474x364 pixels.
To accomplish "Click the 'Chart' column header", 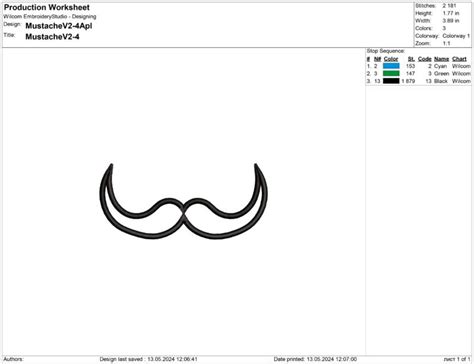I will pyautogui.click(x=459, y=59).
